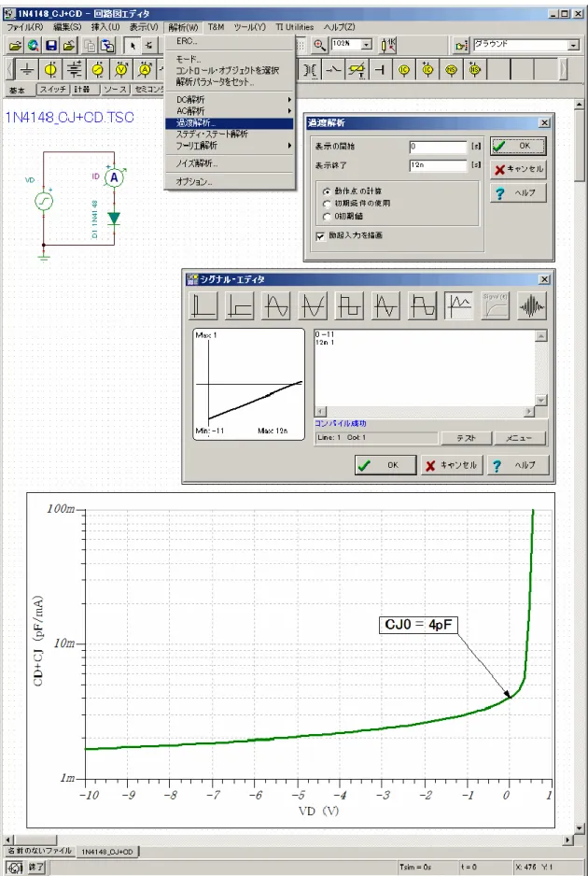Viewport: 588px width, 876px height.
Task: Click the Save floppy disk icon
Action: pyautogui.click(x=51, y=45)
